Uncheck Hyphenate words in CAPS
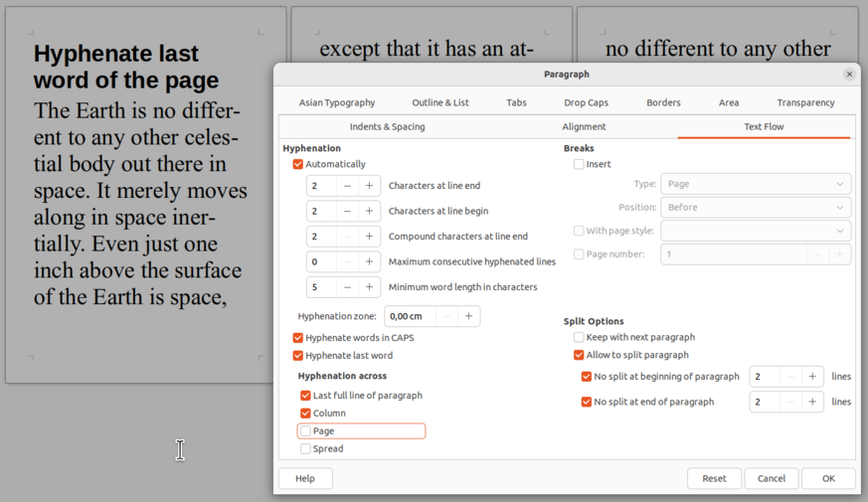 [x=298, y=338]
